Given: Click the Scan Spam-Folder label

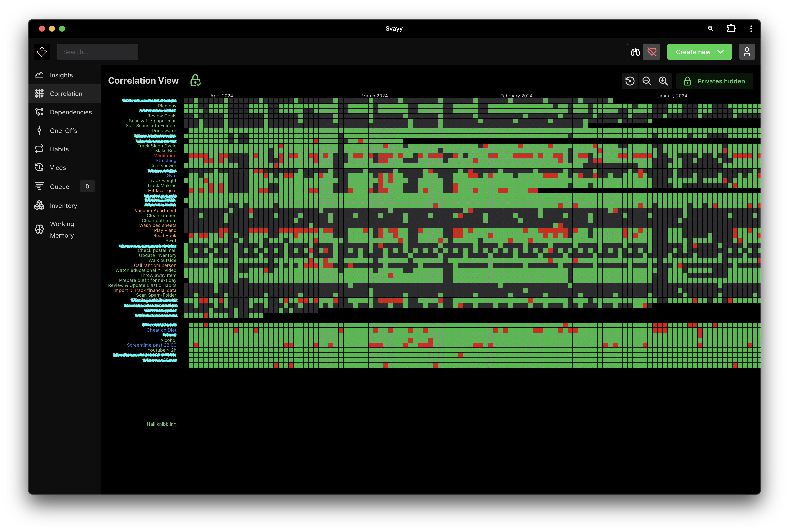Looking at the screenshot, I should pyautogui.click(x=156, y=295).
